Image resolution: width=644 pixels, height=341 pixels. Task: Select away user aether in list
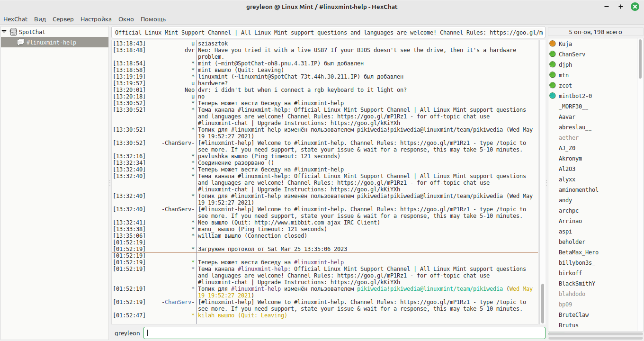(569, 137)
